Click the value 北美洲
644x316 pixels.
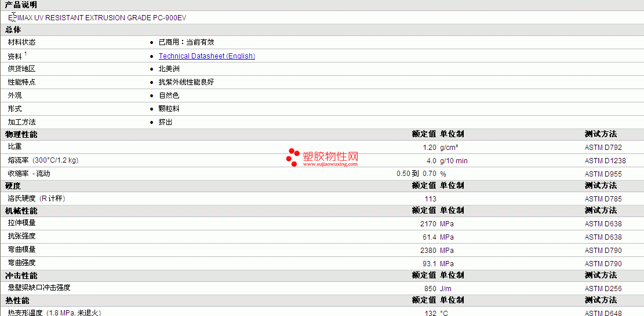pos(169,69)
